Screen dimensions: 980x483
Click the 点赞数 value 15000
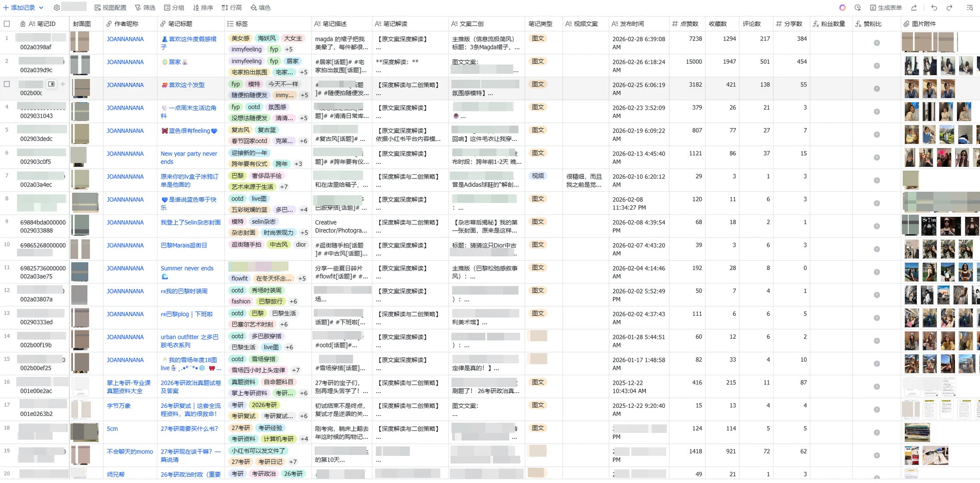point(694,62)
